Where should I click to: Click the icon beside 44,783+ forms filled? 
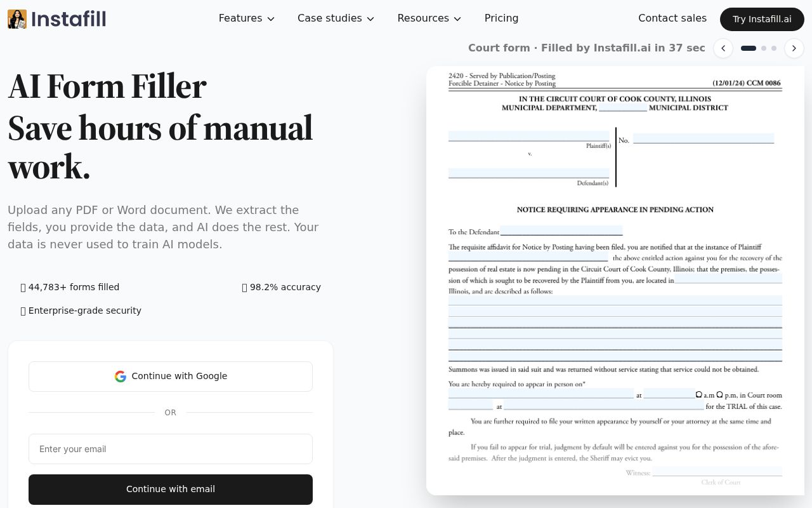[23, 288]
